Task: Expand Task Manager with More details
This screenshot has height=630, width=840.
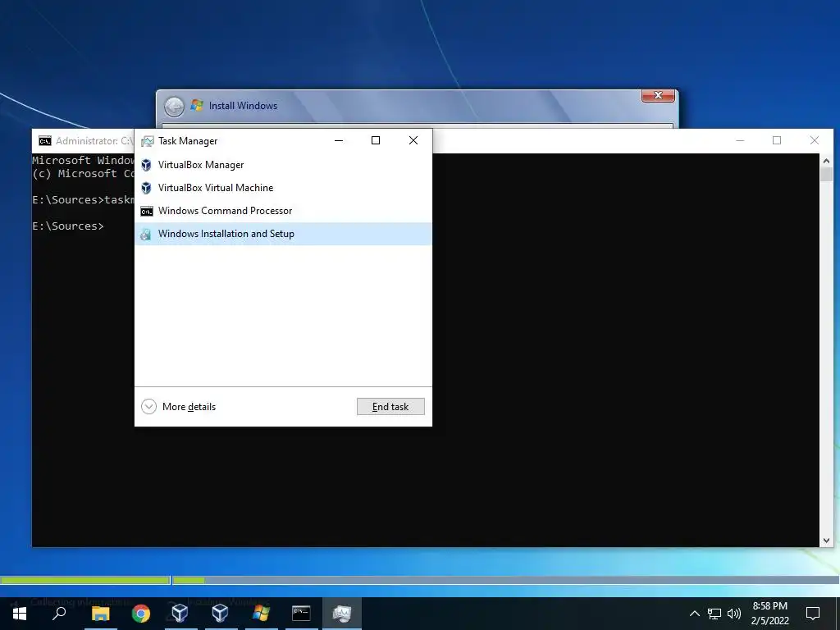Action: 179,407
